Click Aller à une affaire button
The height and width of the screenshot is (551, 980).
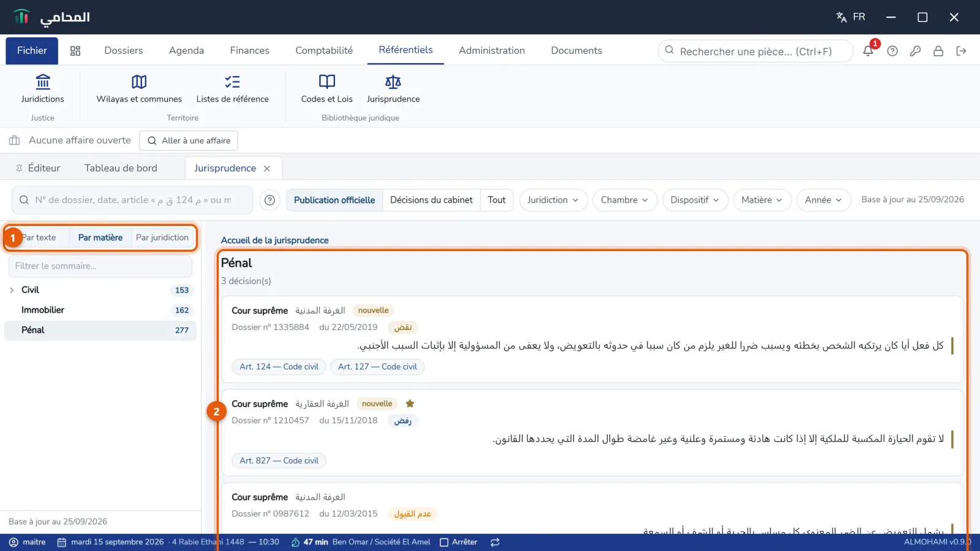point(189,141)
